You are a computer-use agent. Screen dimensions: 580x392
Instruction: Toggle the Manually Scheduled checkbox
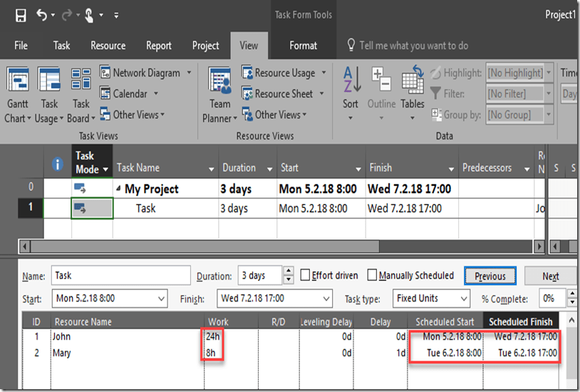click(x=373, y=276)
